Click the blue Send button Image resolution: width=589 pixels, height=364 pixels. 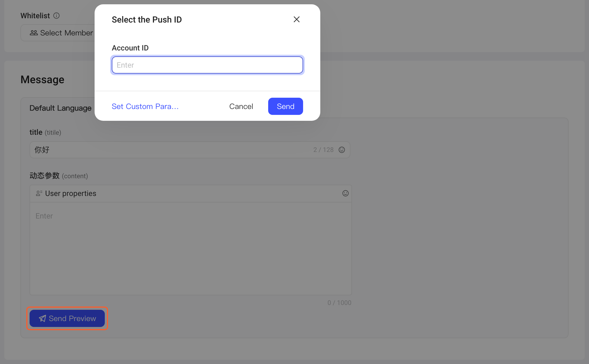[285, 106]
